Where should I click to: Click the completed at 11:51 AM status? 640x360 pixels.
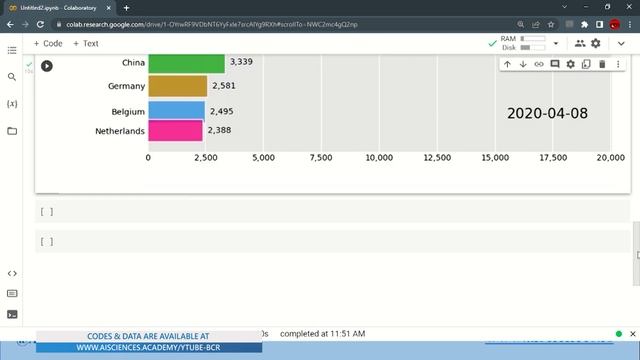point(322,334)
